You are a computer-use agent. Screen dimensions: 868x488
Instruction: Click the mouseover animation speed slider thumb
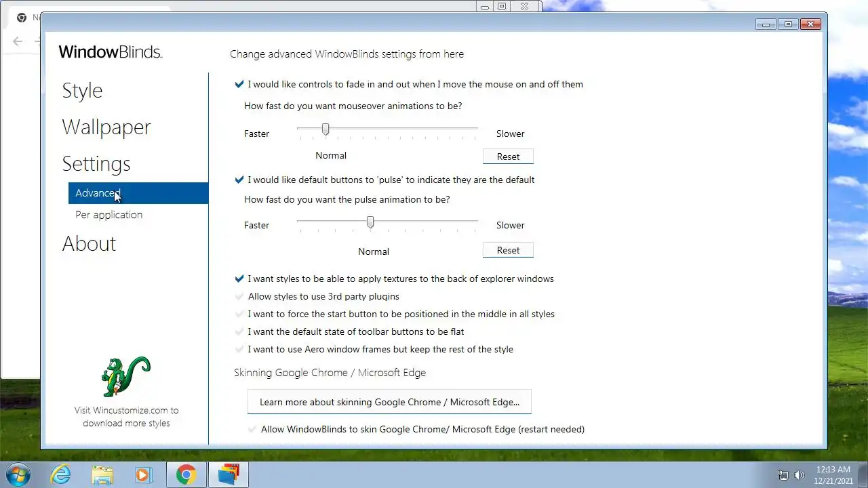point(325,129)
